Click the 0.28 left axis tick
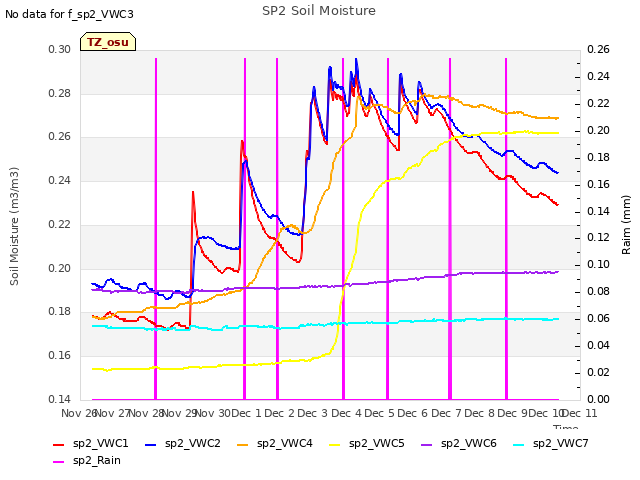This screenshot has width=640, height=480. coord(60,93)
